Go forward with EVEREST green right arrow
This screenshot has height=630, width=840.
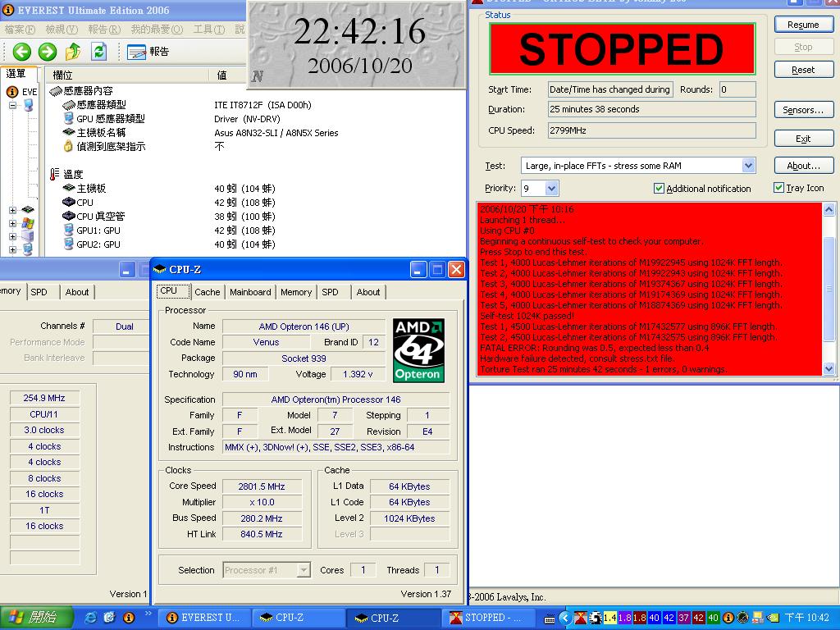pyautogui.click(x=47, y=52)
